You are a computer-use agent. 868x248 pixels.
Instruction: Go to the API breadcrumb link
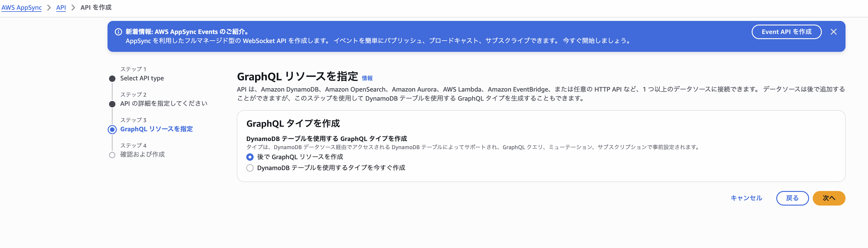(61, 7)
